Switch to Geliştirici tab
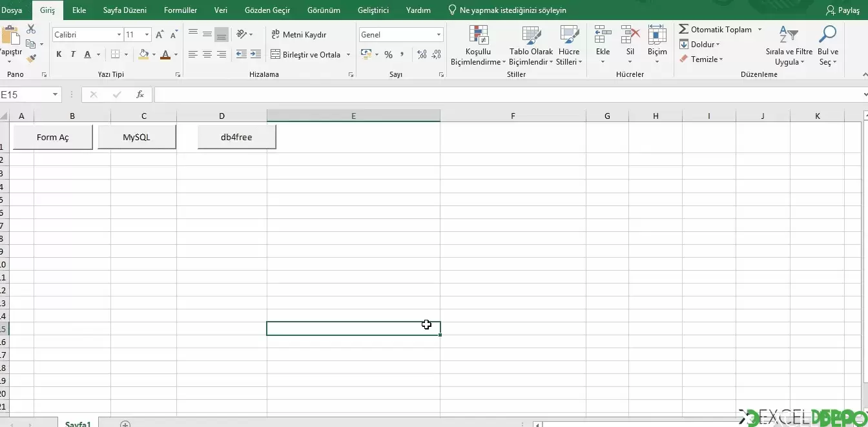Image resolution: width=868 pixels, height=427 pixels. [373, 10]
